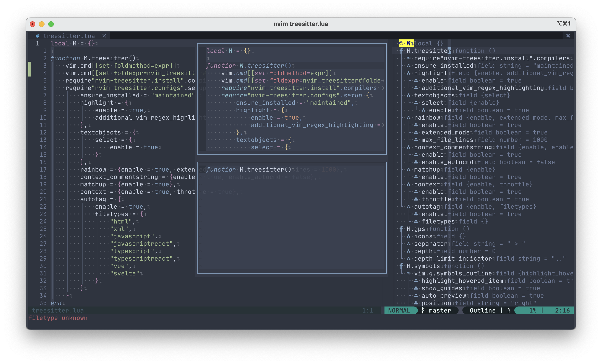This screenshot has width=602, height=364.
Task: Click the field icon next to rainbow
Action: (409, 118)
